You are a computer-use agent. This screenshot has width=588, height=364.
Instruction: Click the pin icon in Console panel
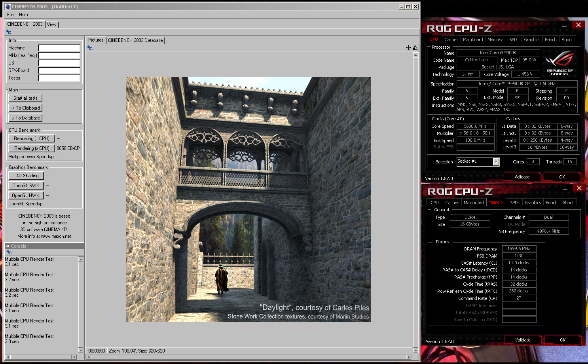point(9,252)
